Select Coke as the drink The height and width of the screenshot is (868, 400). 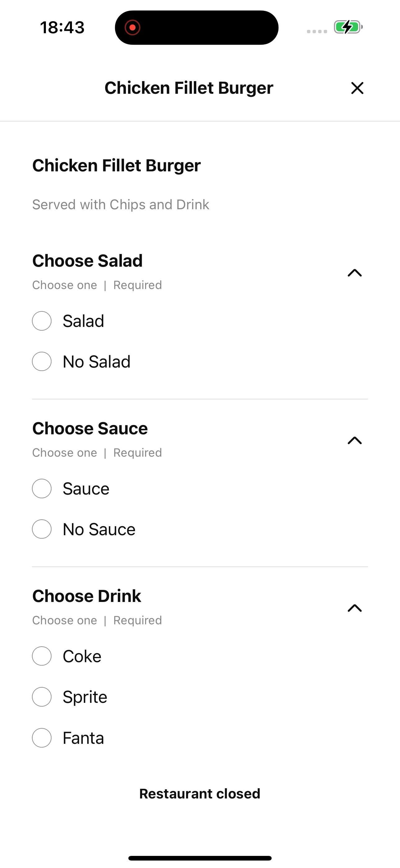42,656
